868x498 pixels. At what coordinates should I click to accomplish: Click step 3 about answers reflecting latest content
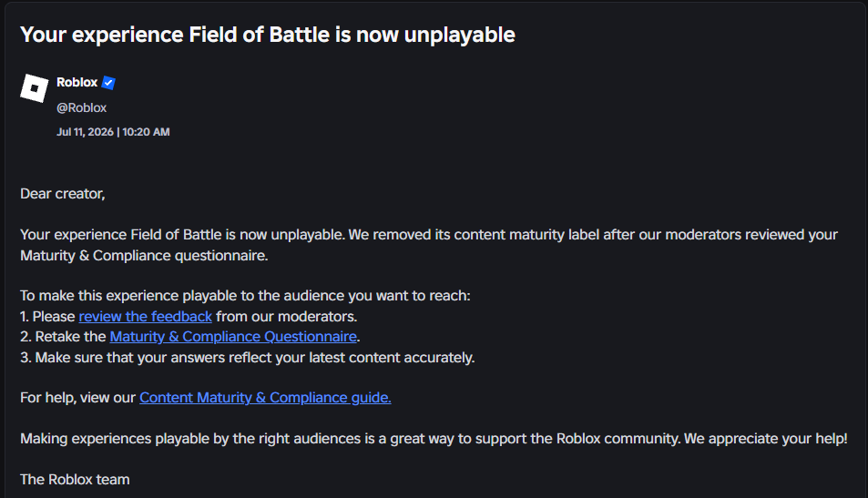click(x=248, y=358)
